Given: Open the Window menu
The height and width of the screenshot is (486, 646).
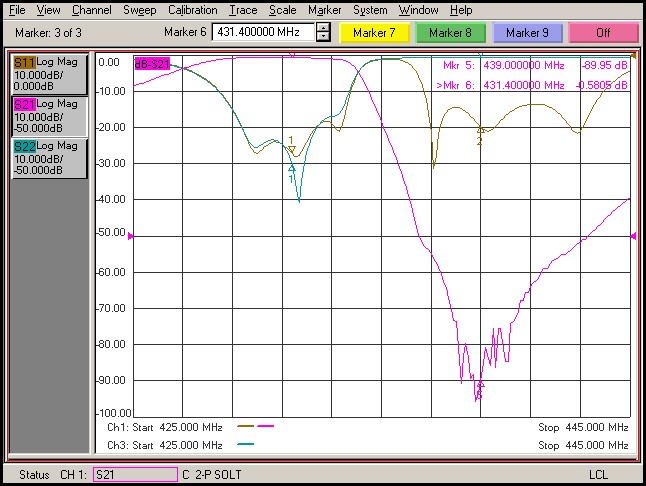Looking at the screenshot, I should [418, 10].
